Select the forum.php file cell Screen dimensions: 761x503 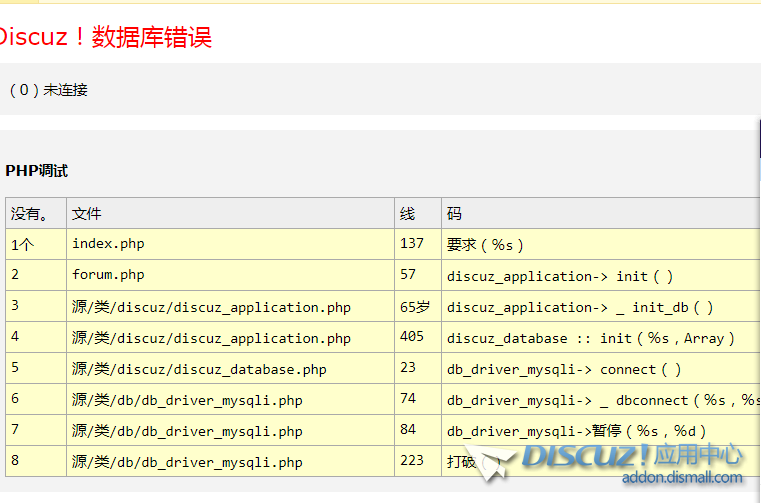click(x=108, y=275)
